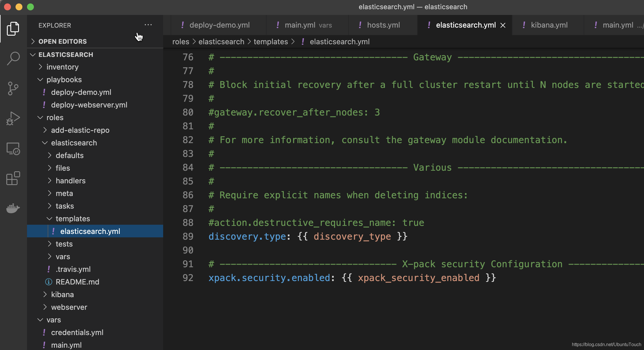Open the Extensions view icon
The image size is (644, 350).
13,178
